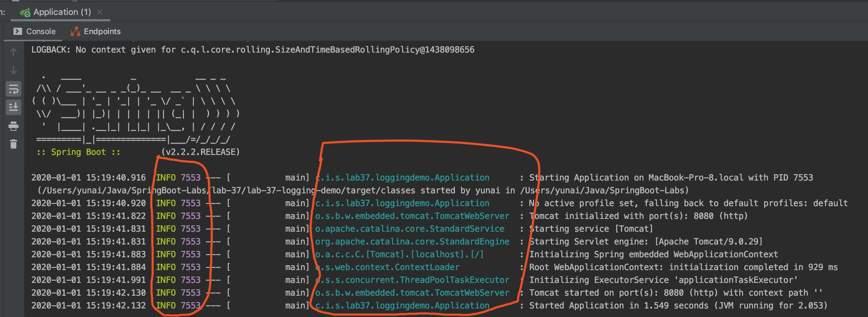Click timestamp 2020-01-01 15:19:41.883
Viewport: 868px width, 317px height.
[89, 254]
